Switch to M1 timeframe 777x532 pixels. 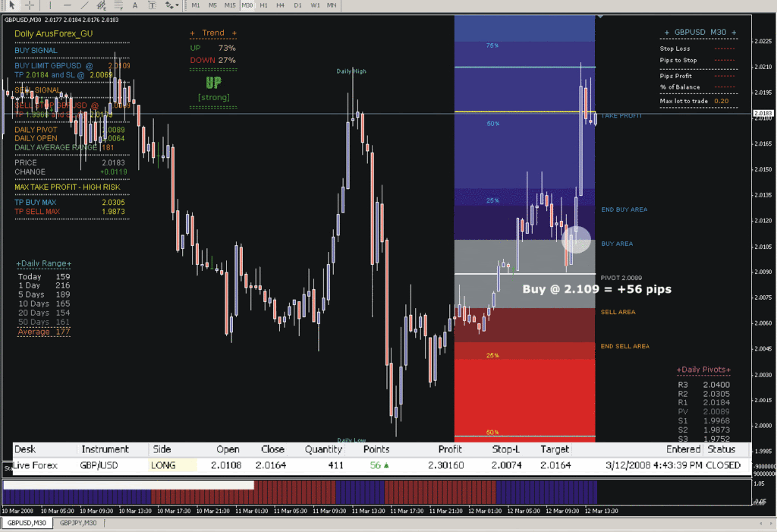click(196, 5)
